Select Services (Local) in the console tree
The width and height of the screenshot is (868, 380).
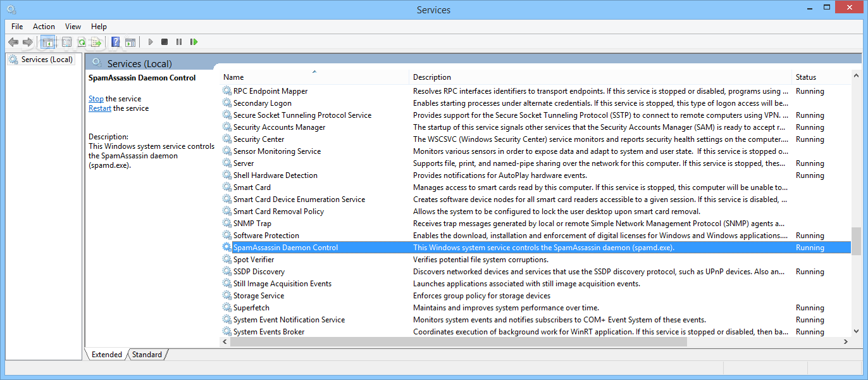[47, 60]
